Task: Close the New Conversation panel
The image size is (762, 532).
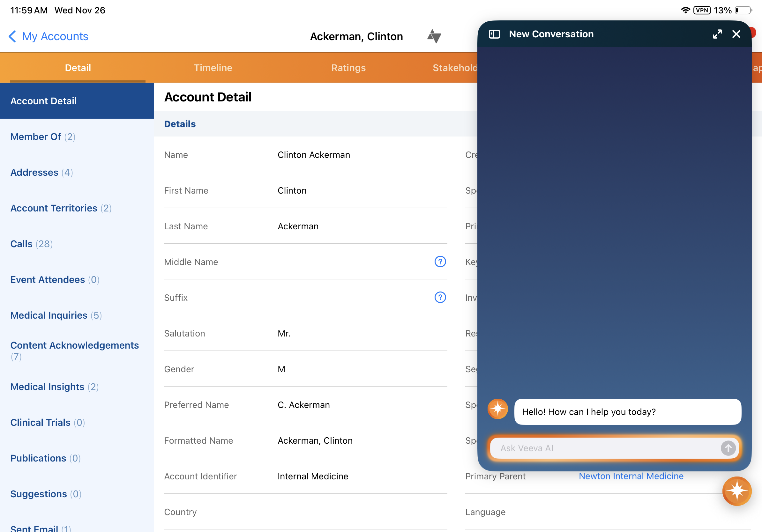Action: pos(736,34)
